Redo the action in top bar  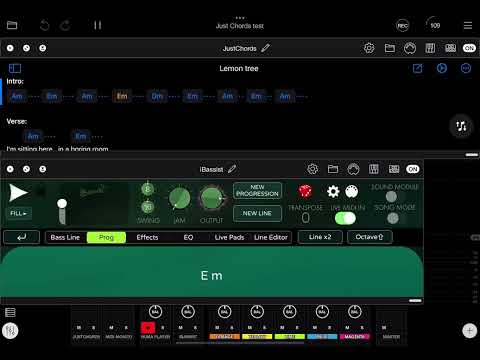[65, 25]
